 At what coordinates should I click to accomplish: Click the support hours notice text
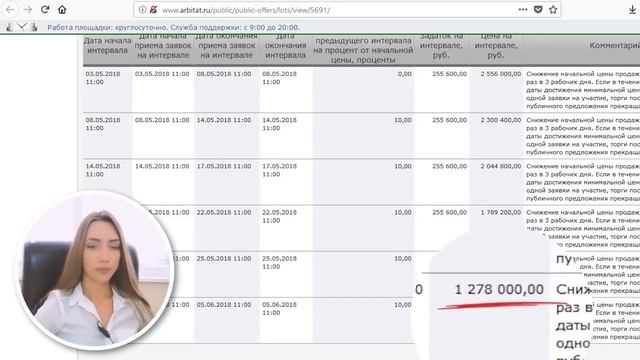coord(173,27)
